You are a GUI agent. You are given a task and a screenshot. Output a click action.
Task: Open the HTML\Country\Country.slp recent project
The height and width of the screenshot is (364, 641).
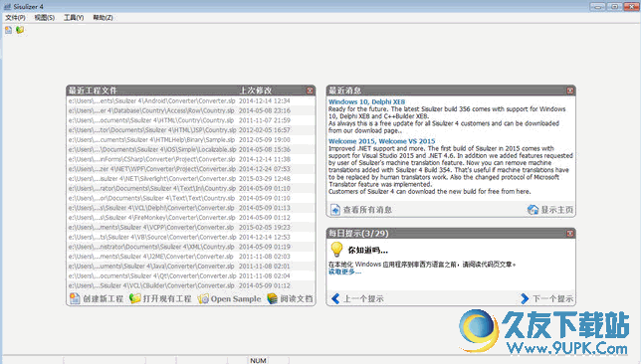point(190,120)
